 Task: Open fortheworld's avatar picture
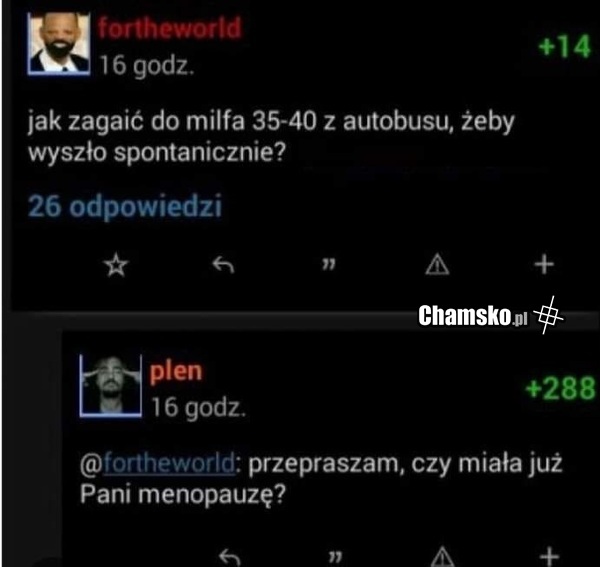(59, 43)
